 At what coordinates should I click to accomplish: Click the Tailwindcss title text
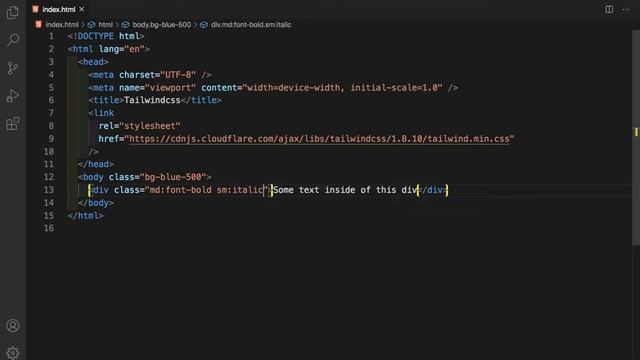click(x=152, y=100)
